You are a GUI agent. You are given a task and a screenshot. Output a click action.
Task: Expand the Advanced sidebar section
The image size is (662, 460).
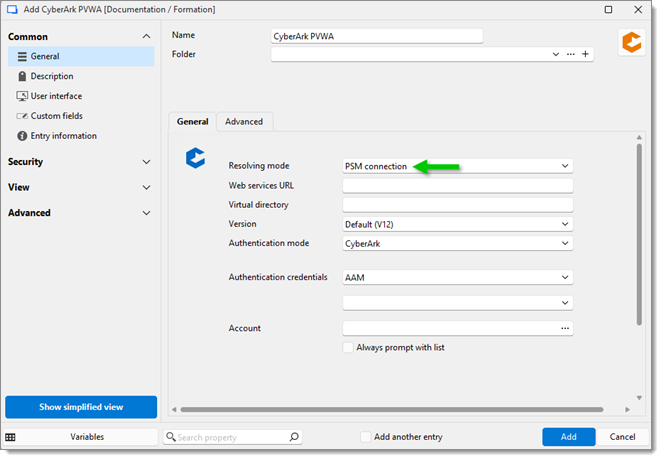point(147,213)
